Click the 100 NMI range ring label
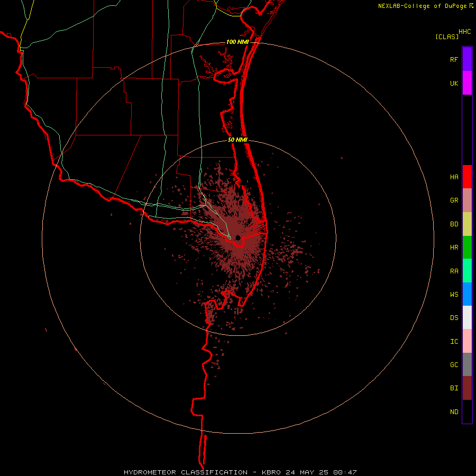Viewport: 476px width, 476px height. tap(237, 42)
